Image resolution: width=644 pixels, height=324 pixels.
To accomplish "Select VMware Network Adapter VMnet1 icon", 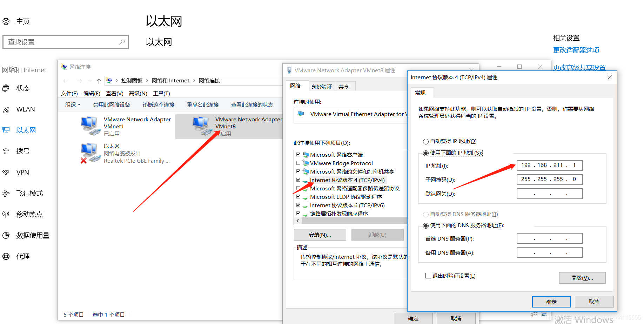I will pyautogui.click(x=90, y=126).
